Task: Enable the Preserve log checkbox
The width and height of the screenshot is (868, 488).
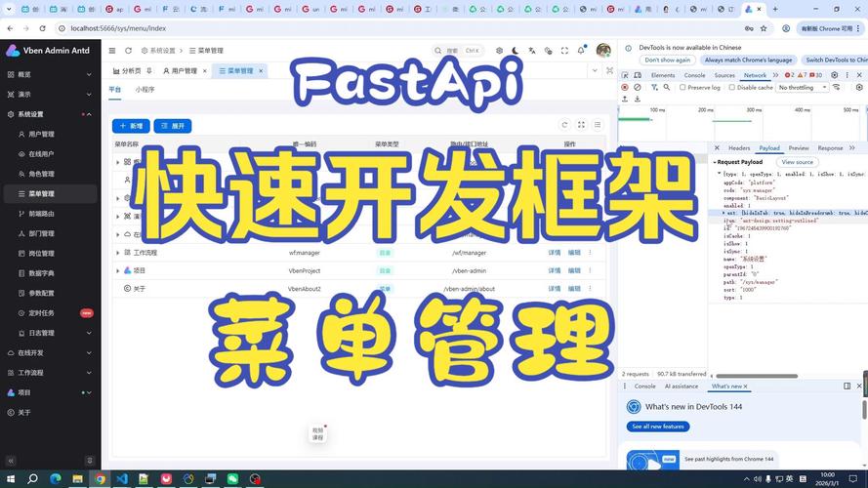Action: tap(682, 88)
